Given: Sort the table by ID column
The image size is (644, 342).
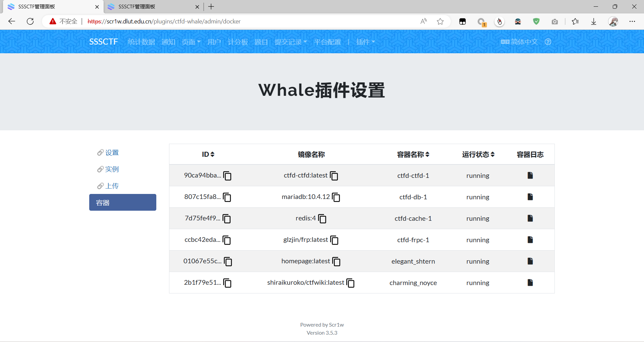Looking at the screenshot, I should coord(208,154).
